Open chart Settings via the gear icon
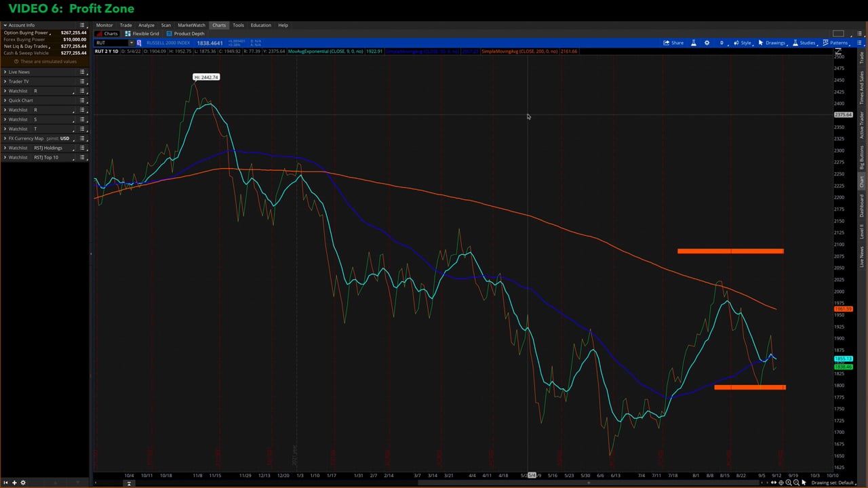This screenshot has width=868, height=488. pos(707,43)
